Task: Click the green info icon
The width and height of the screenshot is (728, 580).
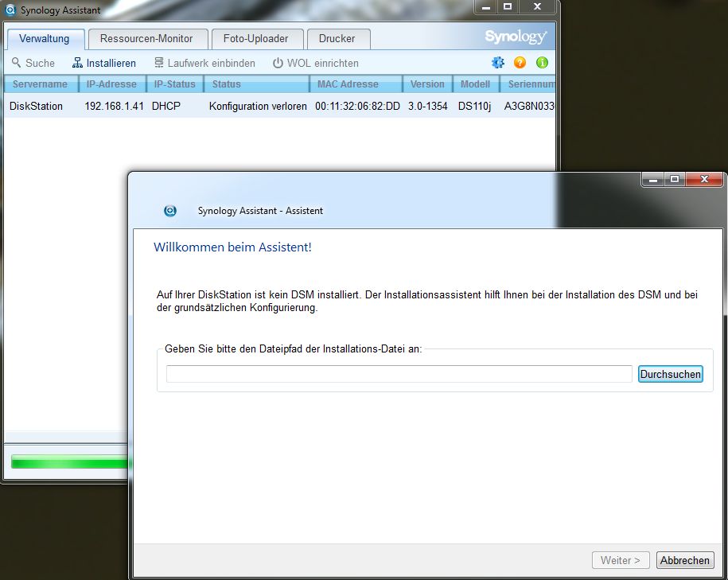Action: [542, 63]
